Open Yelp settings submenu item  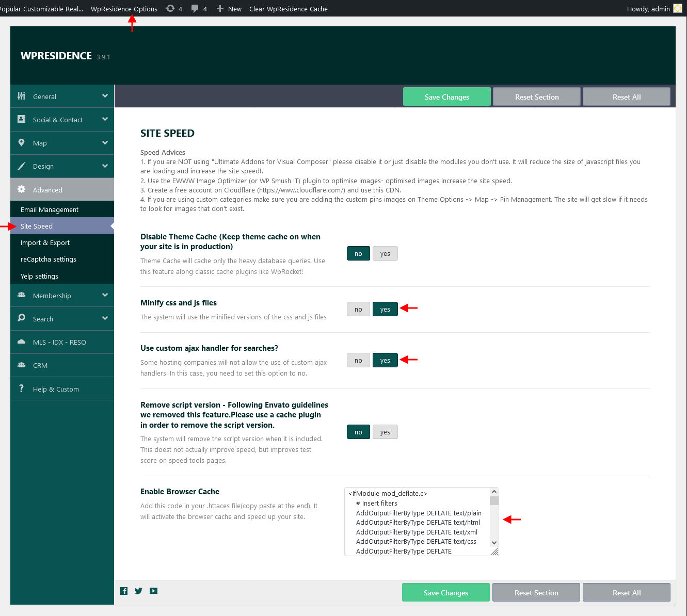coord(62,276)
